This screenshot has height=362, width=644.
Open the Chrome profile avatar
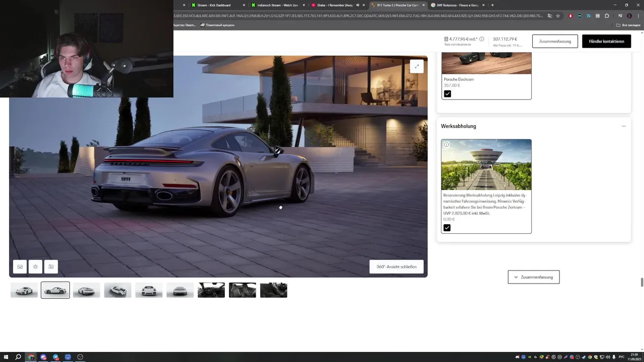pyautogui.click(x=629, y=16)
